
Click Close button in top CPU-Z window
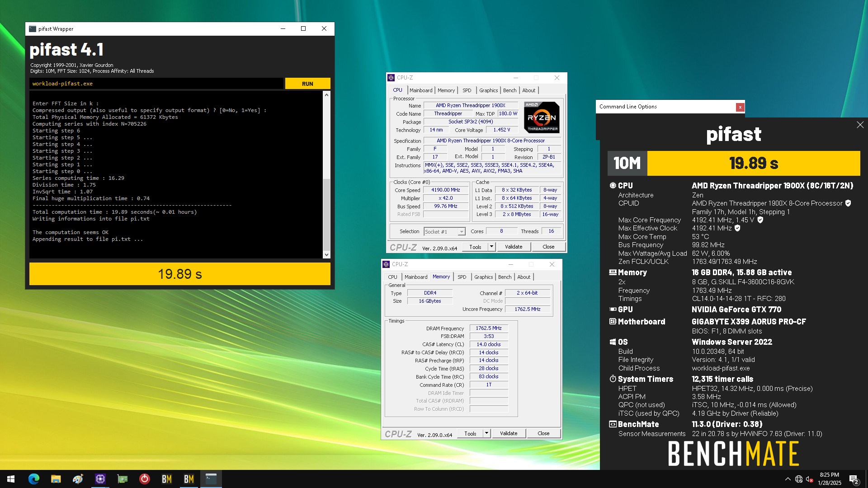point(548,247)
